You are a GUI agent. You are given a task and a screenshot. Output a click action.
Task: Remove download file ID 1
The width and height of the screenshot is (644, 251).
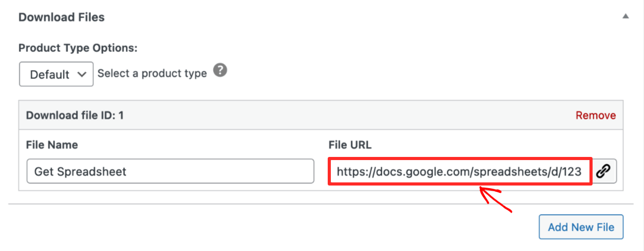(596, 115)
